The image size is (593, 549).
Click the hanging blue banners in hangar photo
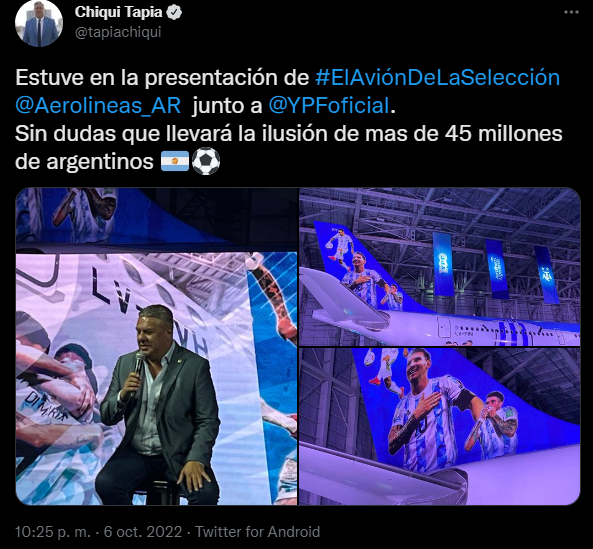[495, 266]
